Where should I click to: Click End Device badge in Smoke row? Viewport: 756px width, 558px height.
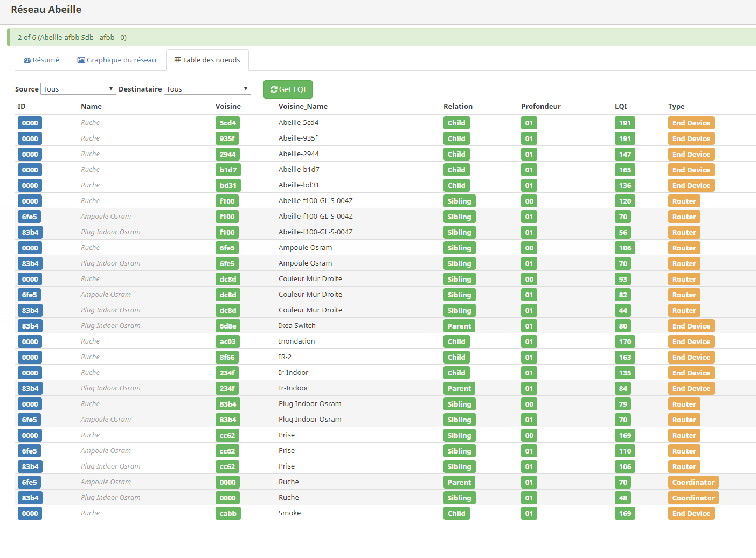691,513
